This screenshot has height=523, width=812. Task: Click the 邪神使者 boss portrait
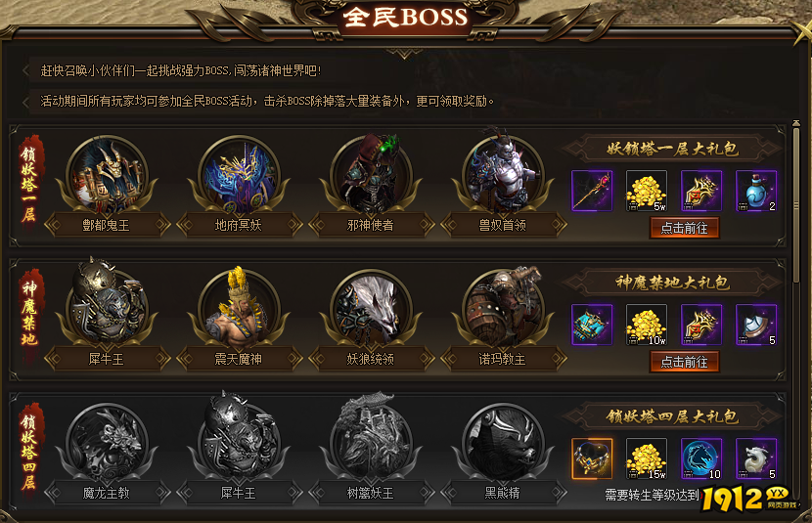pos(371,176)
